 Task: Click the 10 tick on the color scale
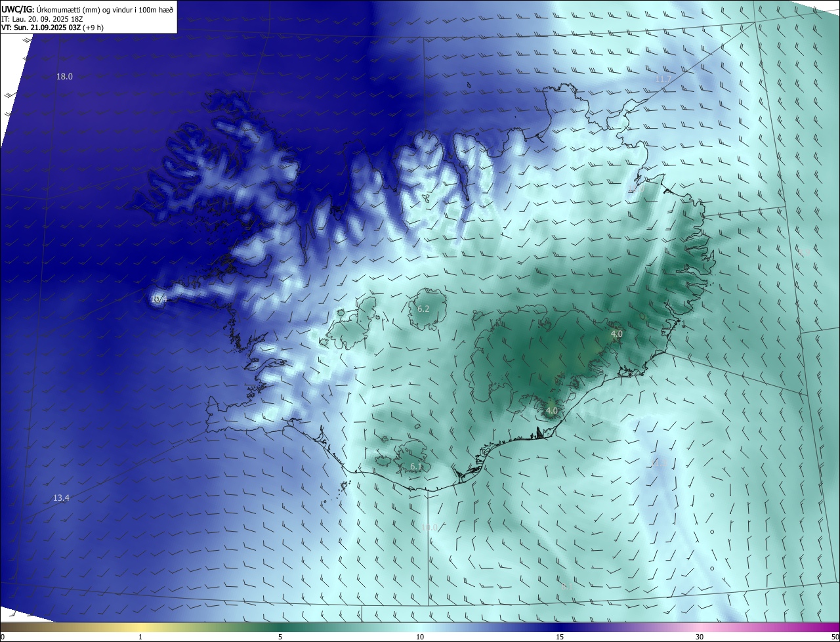[420, 637]
